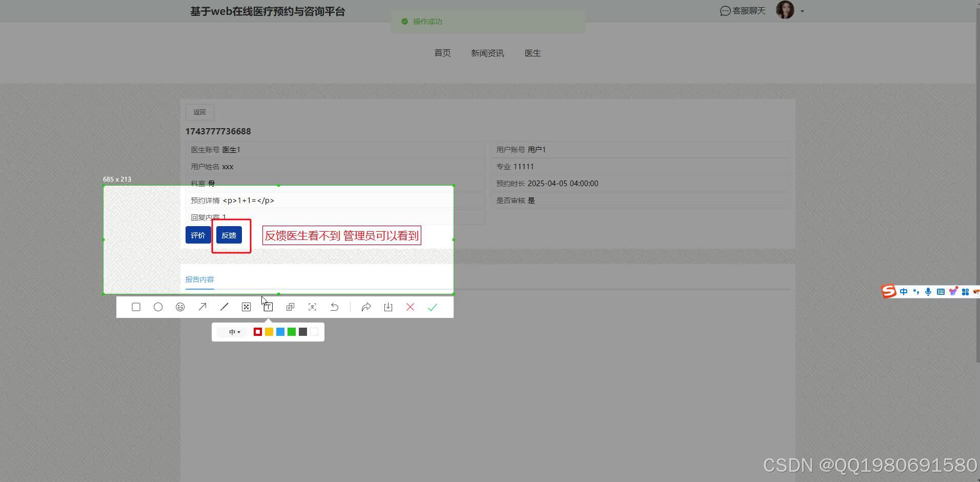Viewport: 980px width, 482px height.
Task: Open the annotation font size dropdown
Action: click(x=234, y=332)
